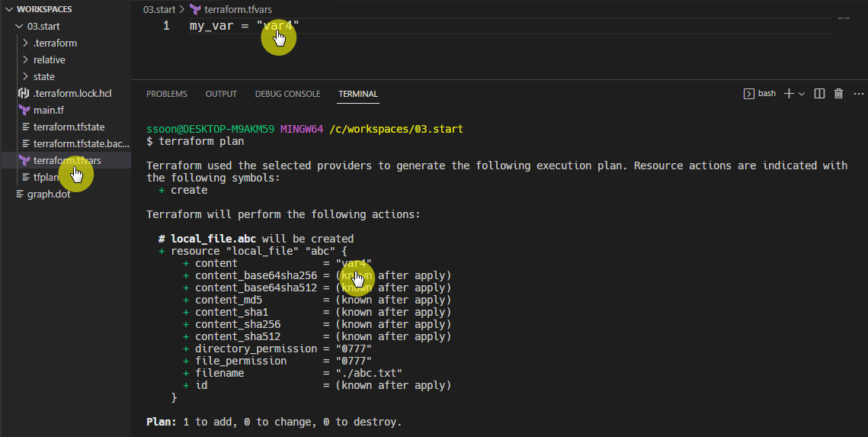
Task: Open graph.dot file
Action: point(49,194)
